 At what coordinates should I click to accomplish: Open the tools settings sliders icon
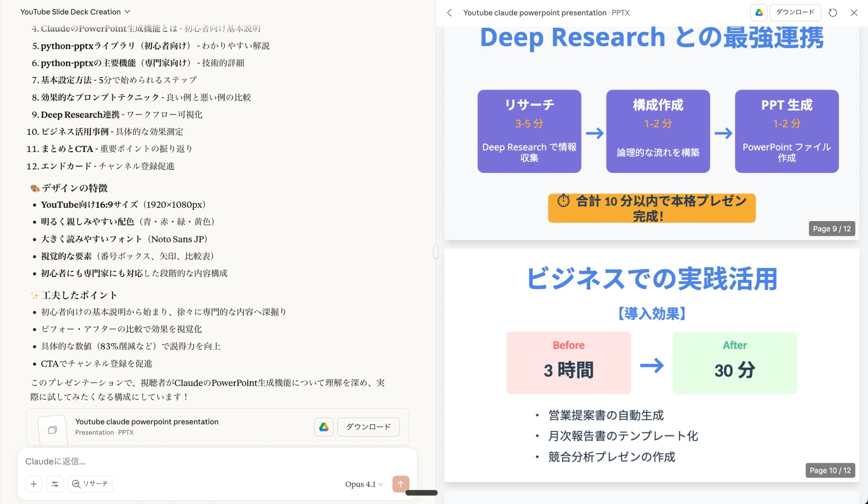pyautogui.click(x=55, y=484)
